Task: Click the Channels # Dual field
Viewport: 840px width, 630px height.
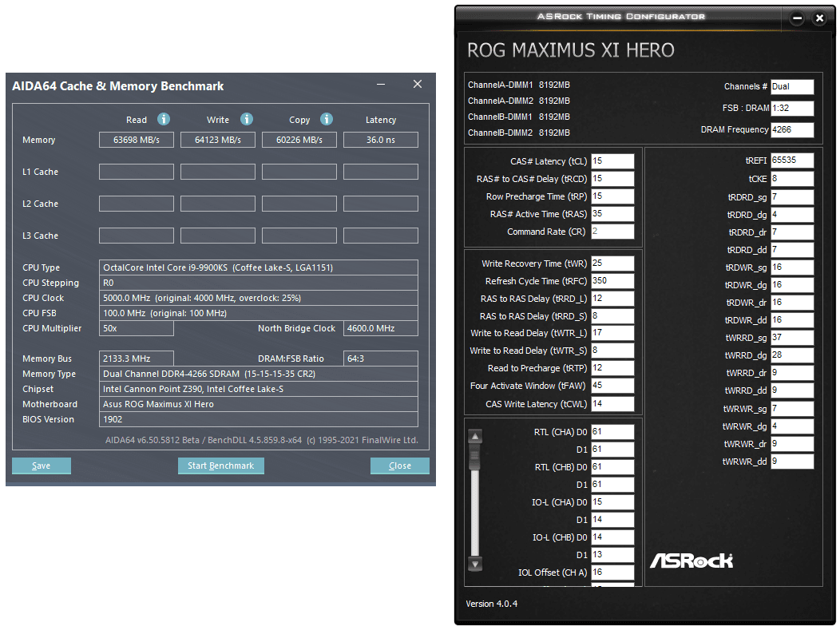Action: tap(792, 87)
